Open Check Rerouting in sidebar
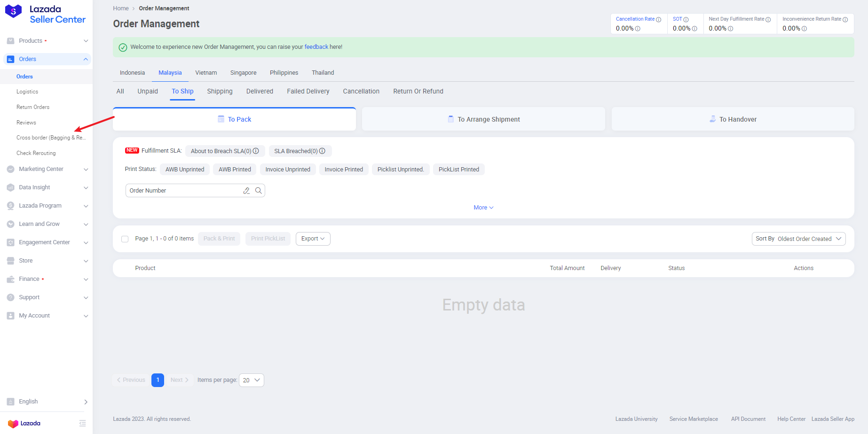Image resolution: width=868 pixels, height=434 pixels. (x=36, y=153)
